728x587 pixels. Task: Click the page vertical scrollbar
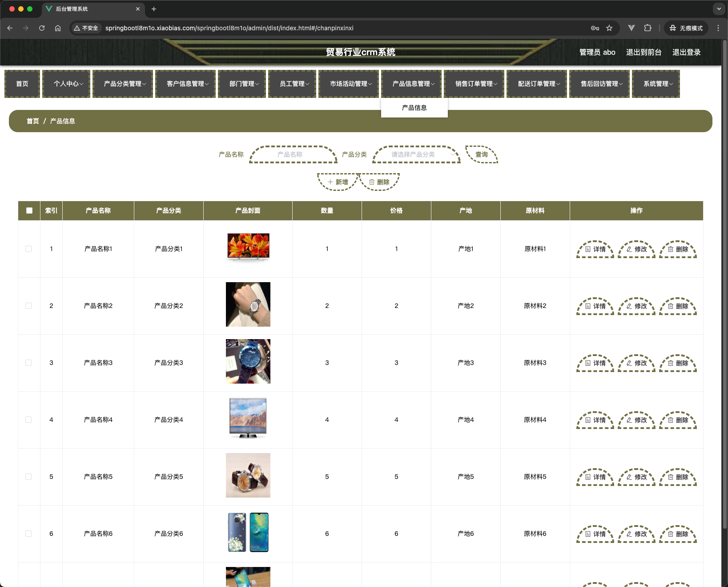click(x=724, y=284)
